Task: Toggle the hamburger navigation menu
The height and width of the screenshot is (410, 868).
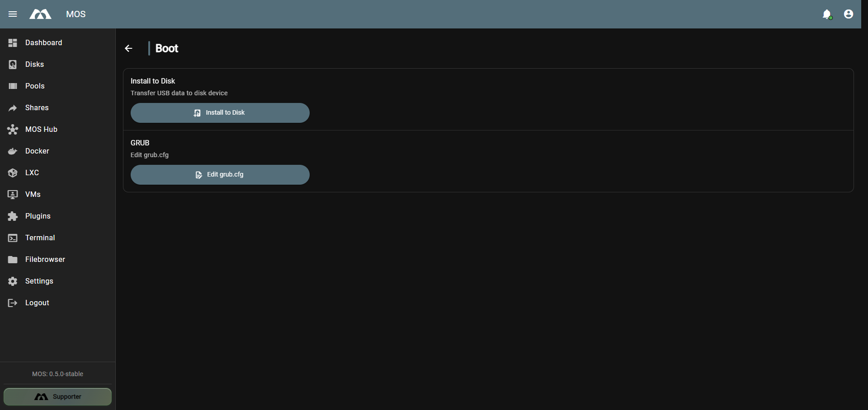Action: point(13,14)
